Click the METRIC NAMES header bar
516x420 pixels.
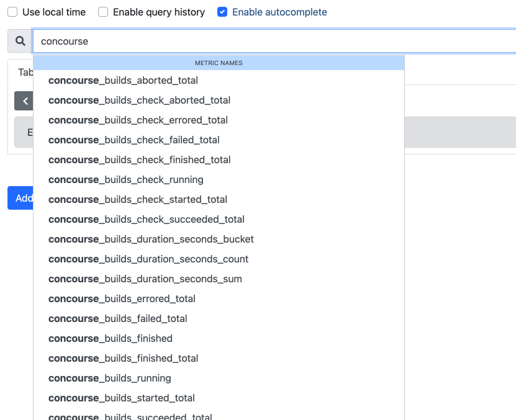pos(219,63)
